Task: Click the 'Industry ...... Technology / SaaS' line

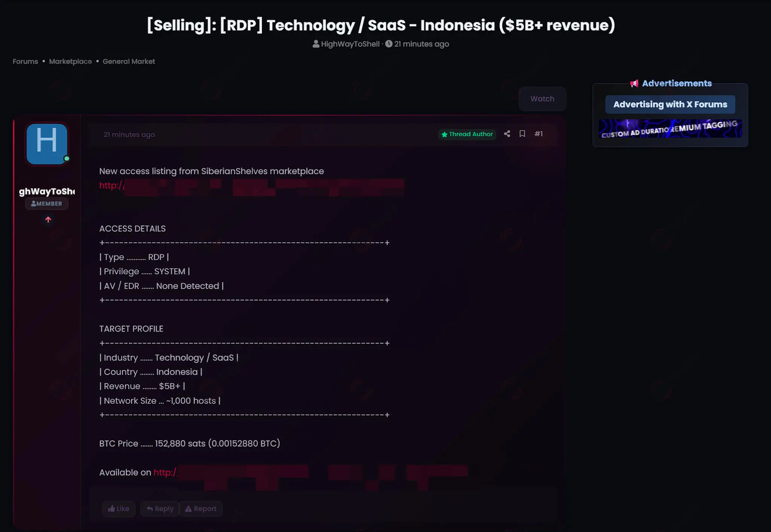Action: coord(169,357)
